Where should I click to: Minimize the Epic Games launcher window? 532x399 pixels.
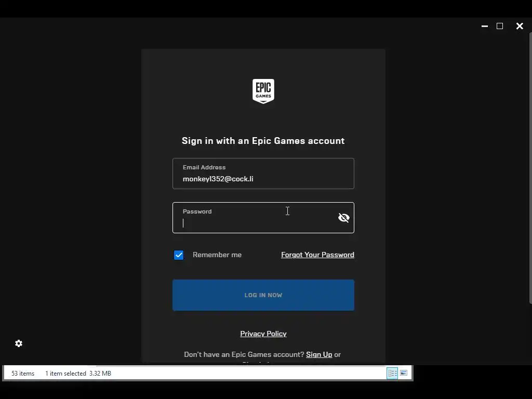click(485, 26)
